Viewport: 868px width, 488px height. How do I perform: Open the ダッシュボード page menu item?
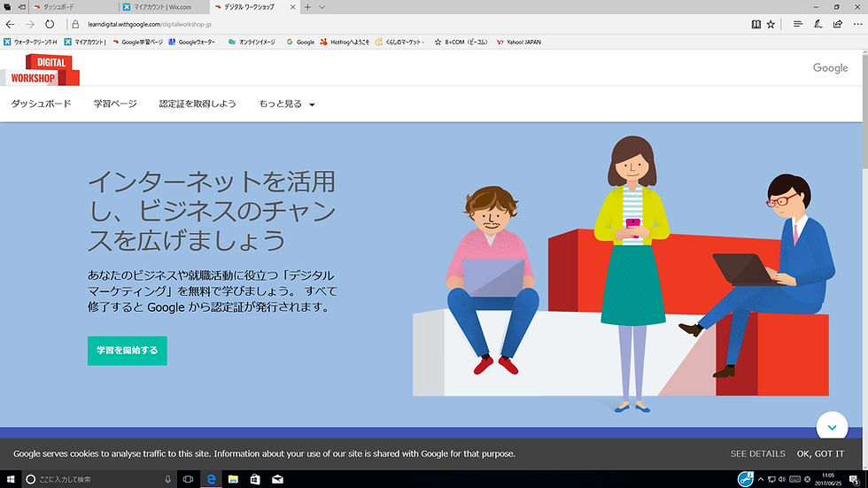41,104
